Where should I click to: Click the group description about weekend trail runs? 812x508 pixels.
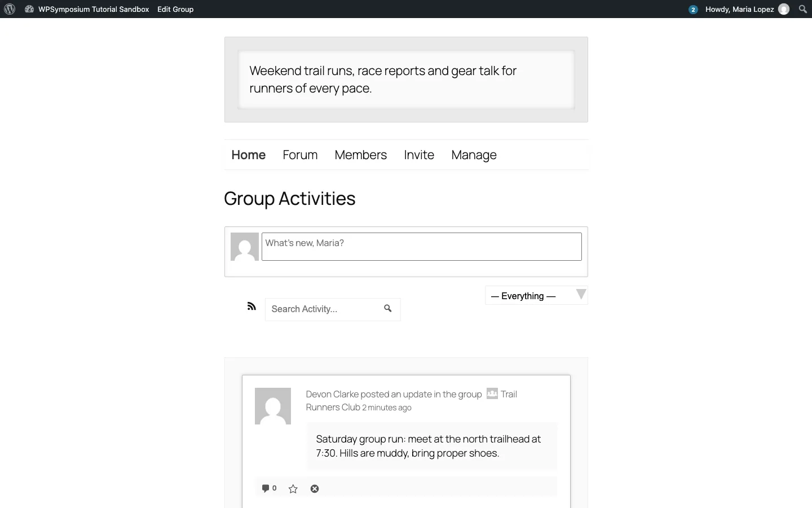(383, 80)
